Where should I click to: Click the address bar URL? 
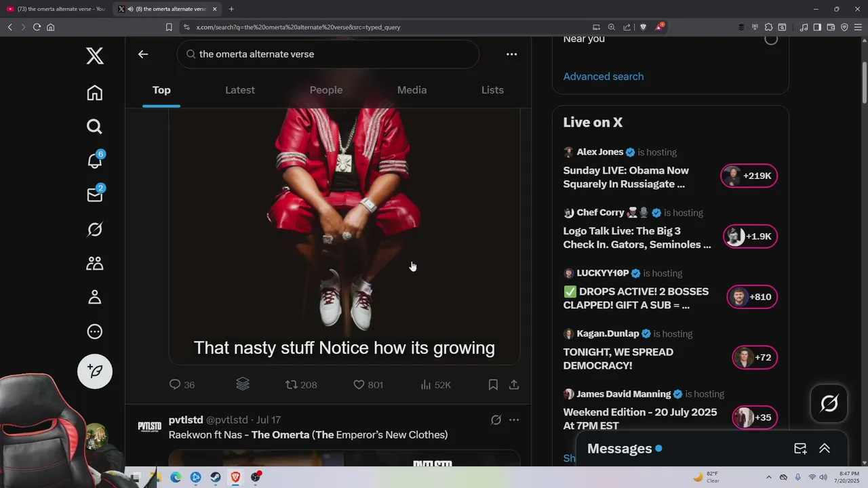(x=298, y=27)
